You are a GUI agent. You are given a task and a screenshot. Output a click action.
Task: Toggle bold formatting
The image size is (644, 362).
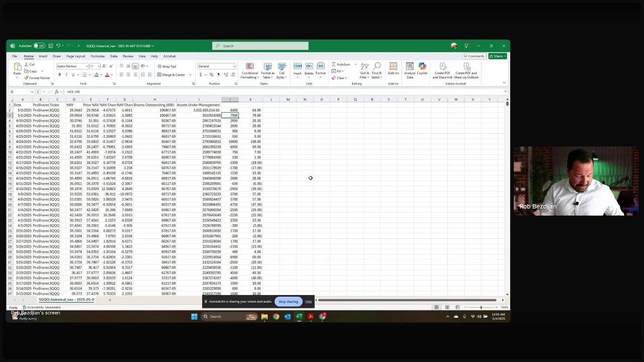tap(59, 75)
